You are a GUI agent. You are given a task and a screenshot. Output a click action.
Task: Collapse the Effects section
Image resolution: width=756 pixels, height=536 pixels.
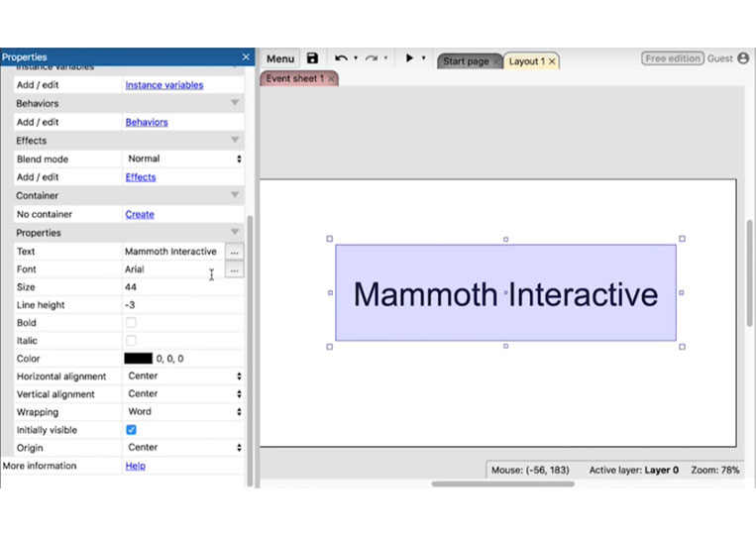(x=235, y=141)
